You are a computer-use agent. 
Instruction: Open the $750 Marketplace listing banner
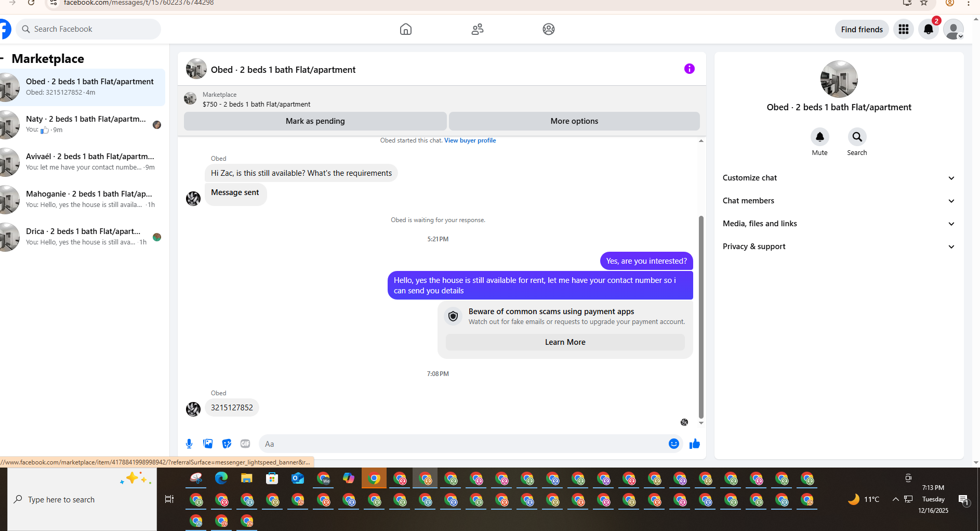click(x=442, y=99)
